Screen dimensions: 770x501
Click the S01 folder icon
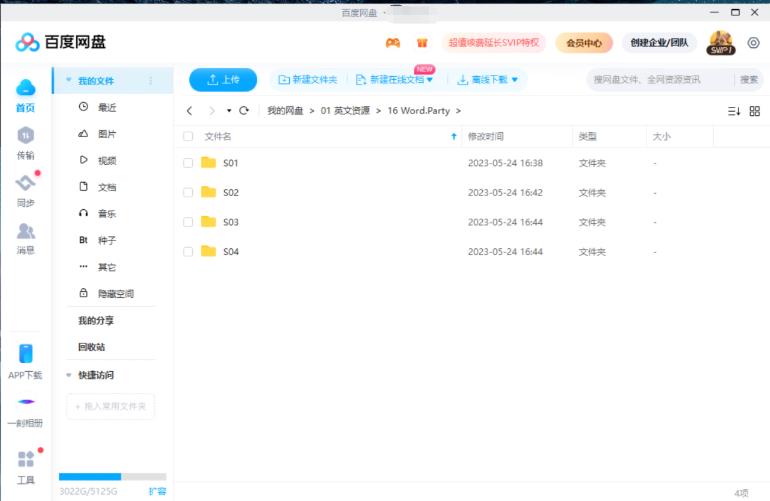pos(209,163)
